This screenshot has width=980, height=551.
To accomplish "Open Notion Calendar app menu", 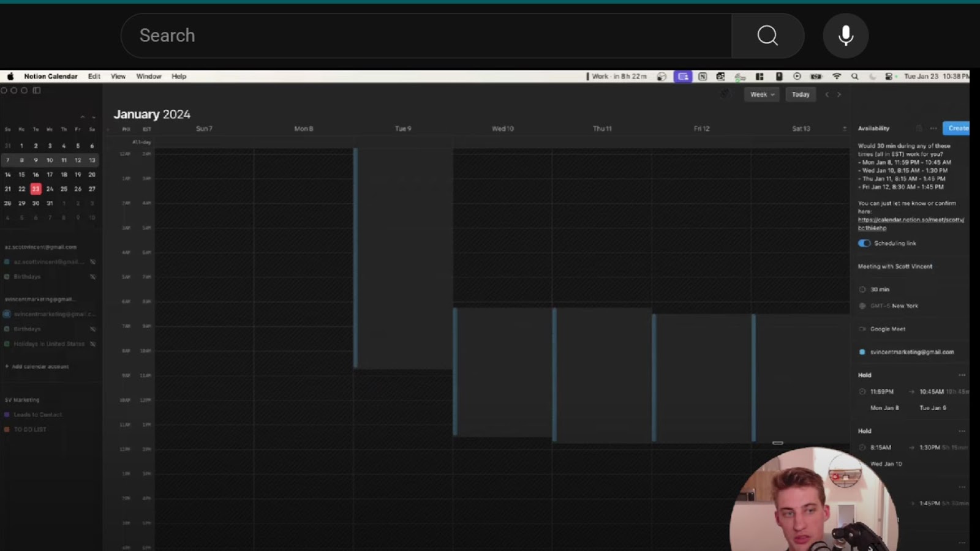I will point(51,77).
